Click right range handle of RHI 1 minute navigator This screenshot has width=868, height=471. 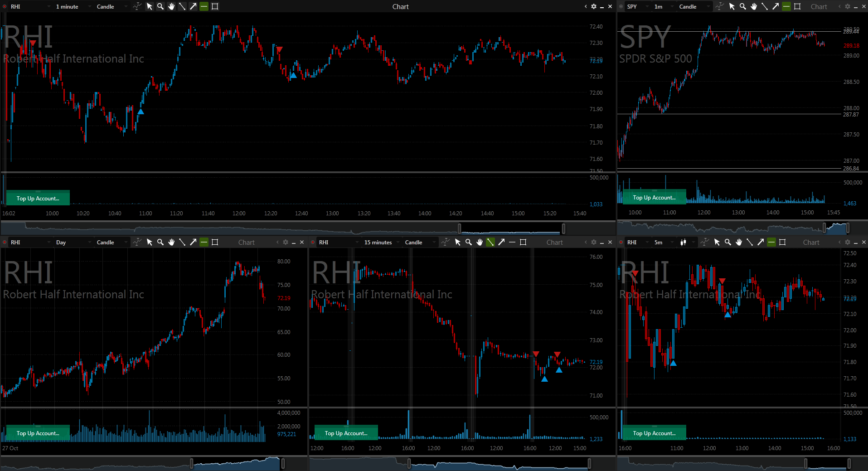click(x=563, y=228)
